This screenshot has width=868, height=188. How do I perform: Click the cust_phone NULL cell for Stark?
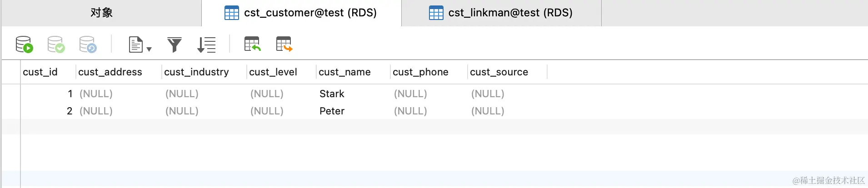(x=410, y=94)
